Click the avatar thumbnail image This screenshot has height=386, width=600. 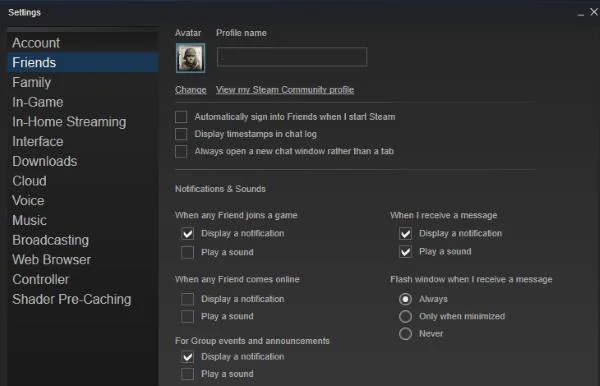pos(191,58)
